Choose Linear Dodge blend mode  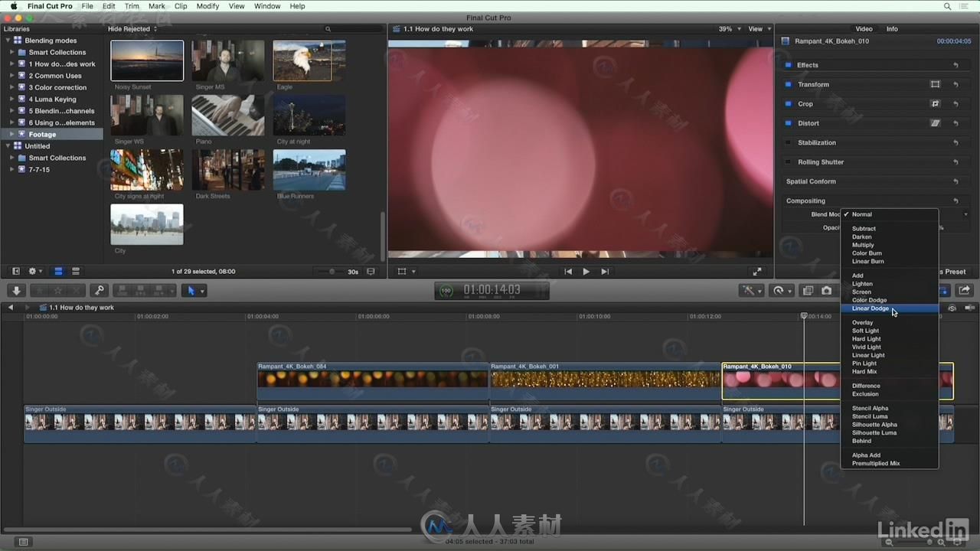[890, 308]
